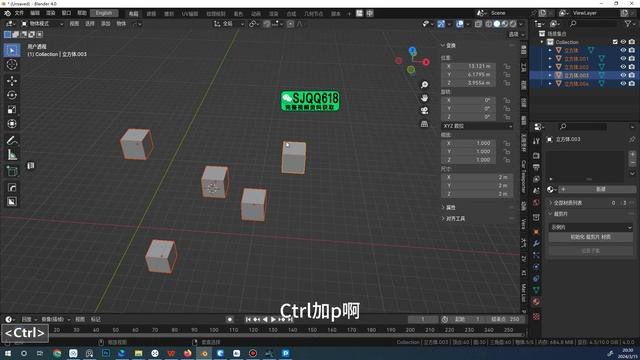This screenshot has width=640, height=360.
Task: Select the Scale tool
Action: click(12, 109)
